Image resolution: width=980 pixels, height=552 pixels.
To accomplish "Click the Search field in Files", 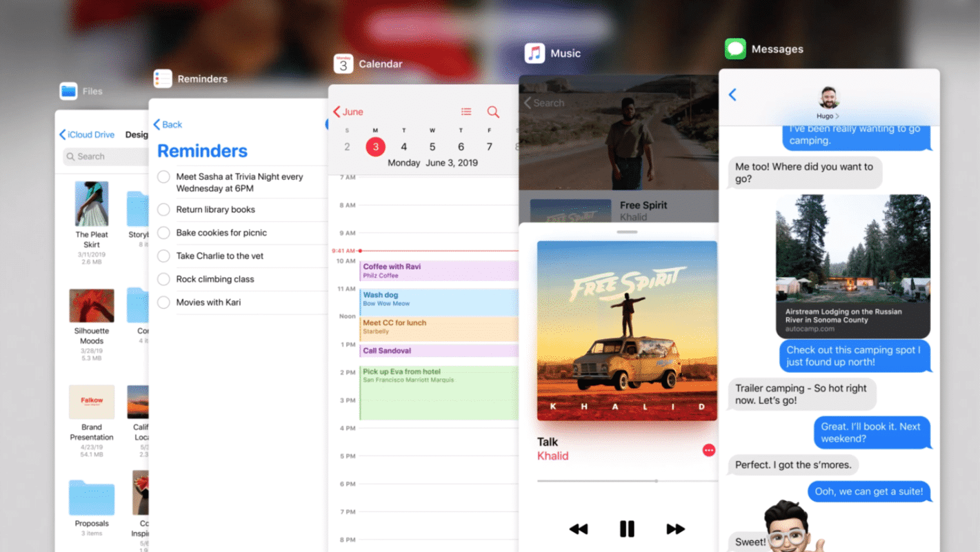I will point(106,156).
